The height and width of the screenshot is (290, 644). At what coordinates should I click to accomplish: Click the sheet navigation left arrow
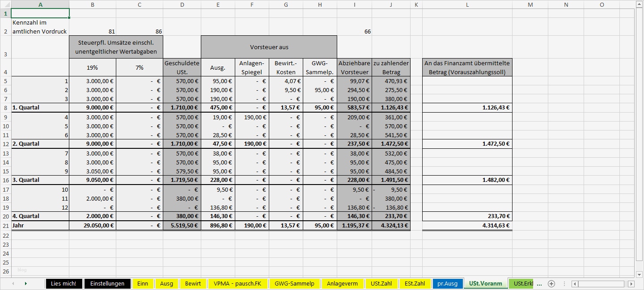point(13,283)
